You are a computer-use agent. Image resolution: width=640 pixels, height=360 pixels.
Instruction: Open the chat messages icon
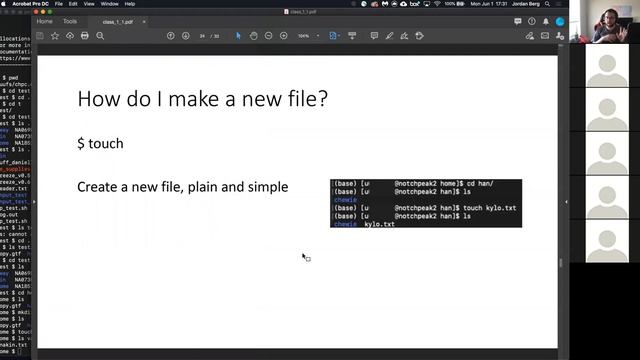(518, 21)
